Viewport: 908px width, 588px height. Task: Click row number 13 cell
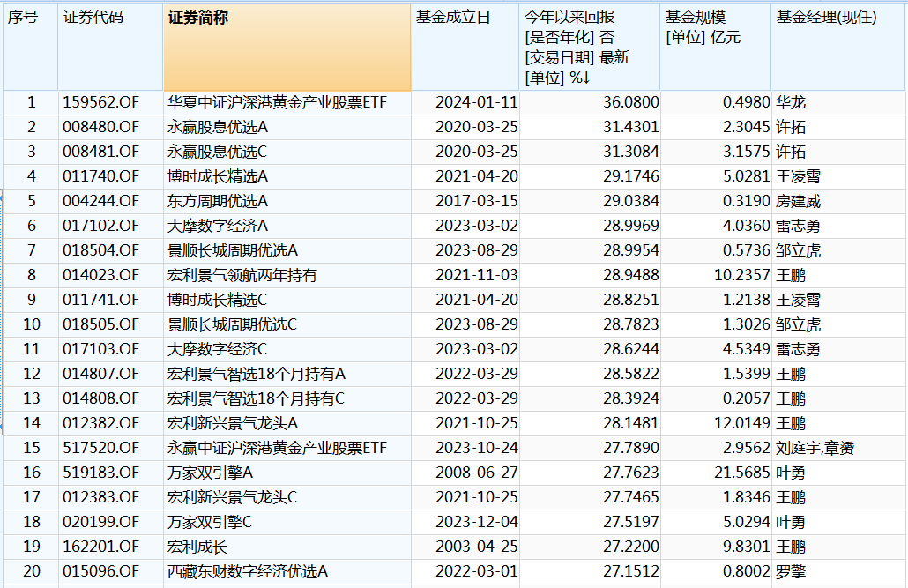pyautogui.click(x=31, y=398)
